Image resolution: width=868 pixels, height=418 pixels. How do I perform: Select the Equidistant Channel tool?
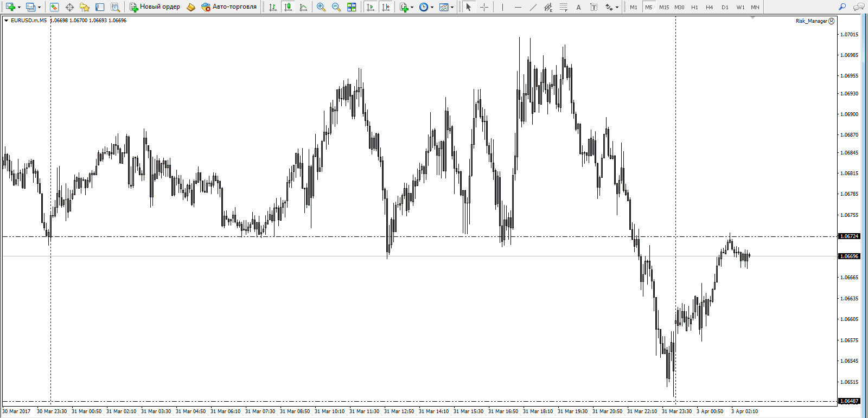point(548,7)
